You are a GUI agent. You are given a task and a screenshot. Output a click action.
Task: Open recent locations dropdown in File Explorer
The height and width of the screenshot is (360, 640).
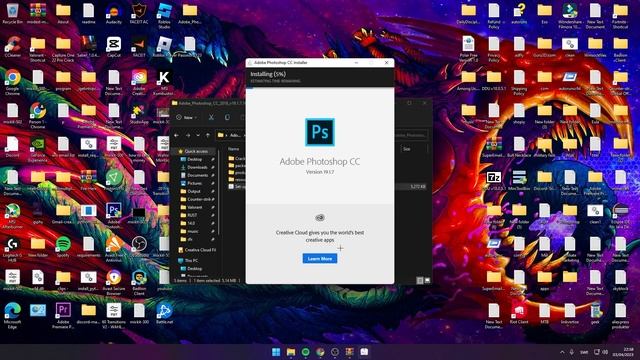pyautogui.click(x=198, y=135)
